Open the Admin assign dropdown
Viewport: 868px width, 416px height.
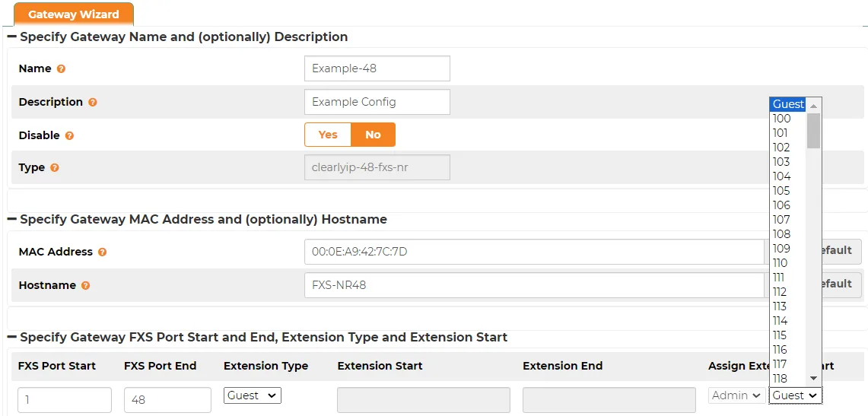tap(737, 395)
